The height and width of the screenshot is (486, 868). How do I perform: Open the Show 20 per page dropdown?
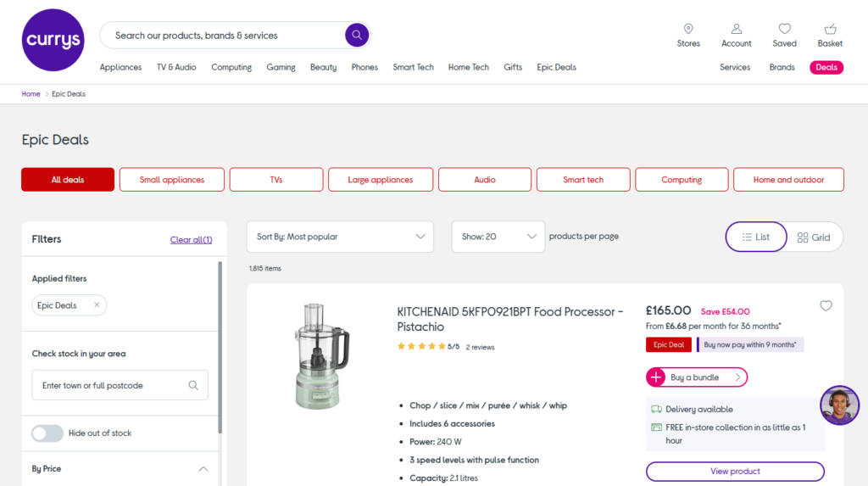[x=498, y=237]
